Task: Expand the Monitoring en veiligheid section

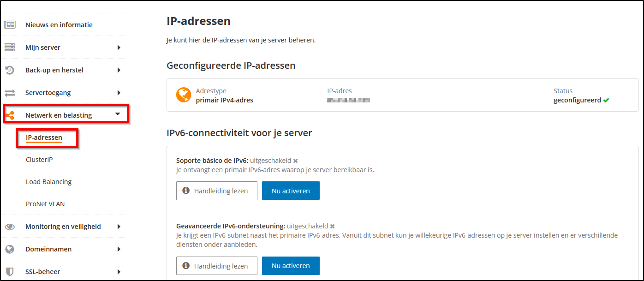Action: click(x=119, y=226)
